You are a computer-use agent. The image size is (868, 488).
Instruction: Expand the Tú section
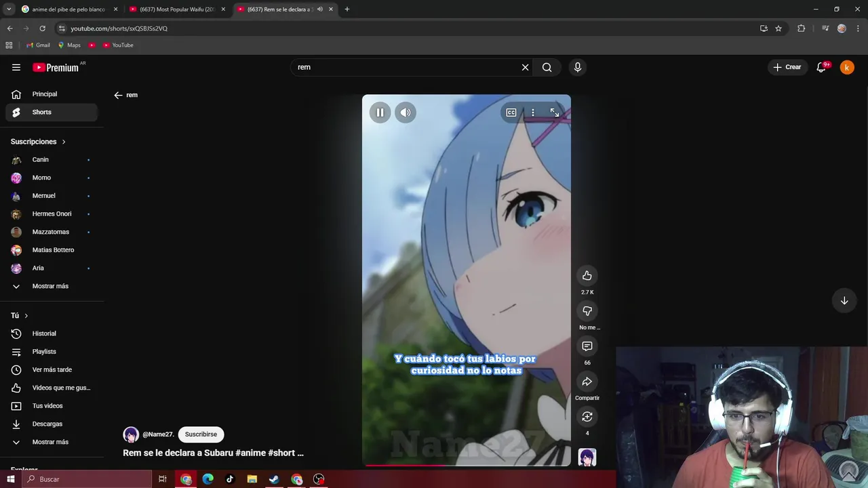(x=20, y=316)
